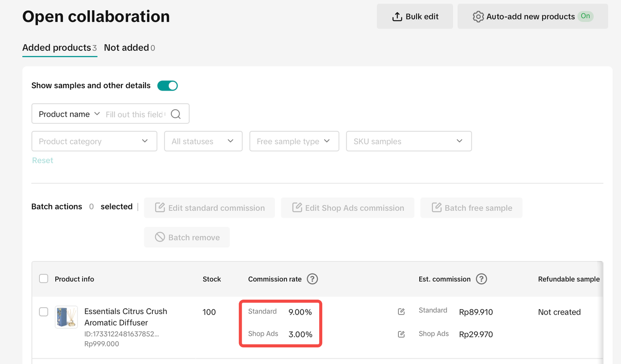Click the Est. commission help icon
This screenshot has height=364, width=621.
click(x=481, y=279)
